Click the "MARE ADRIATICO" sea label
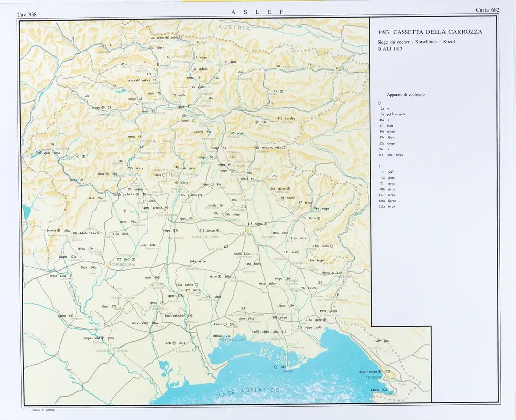Image resolution: width=516 pixels, height=420 pixels. coord(248,393)
